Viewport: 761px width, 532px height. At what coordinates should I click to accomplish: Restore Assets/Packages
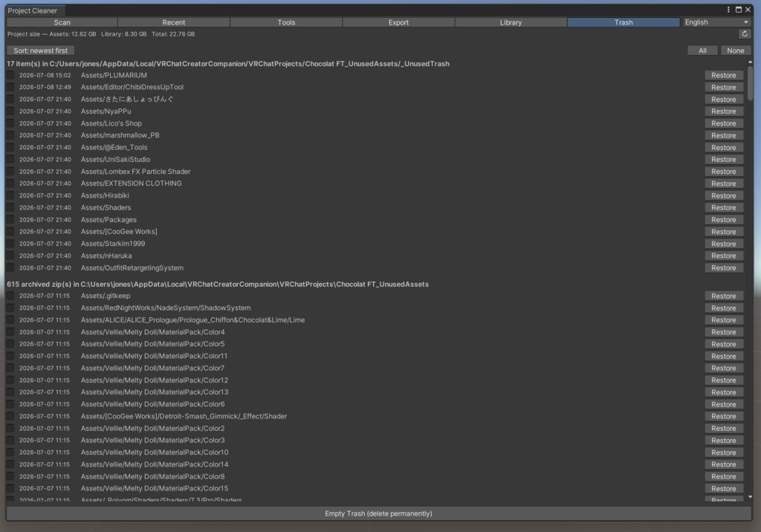[724, 219]
